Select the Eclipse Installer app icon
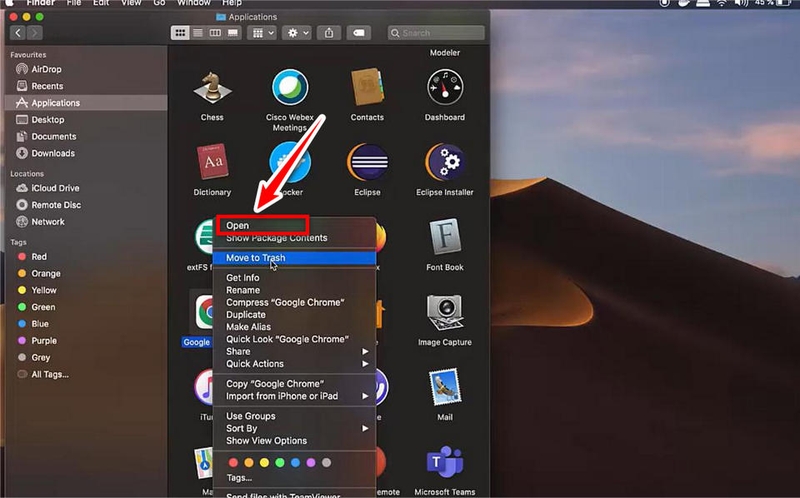 445,162
